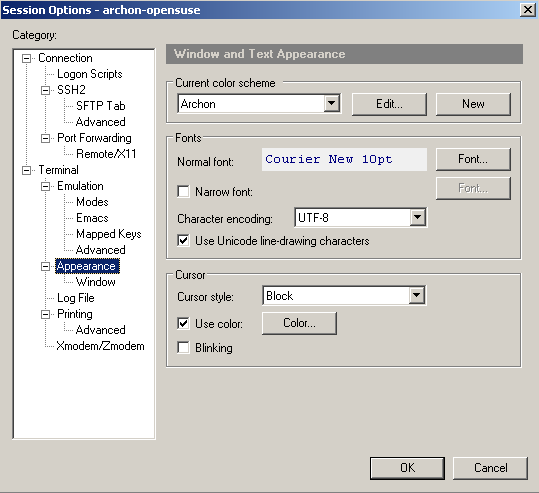Collapse the Appearance tree node
Viewport: 539px width, 493px height.
(x=45, y=266)
